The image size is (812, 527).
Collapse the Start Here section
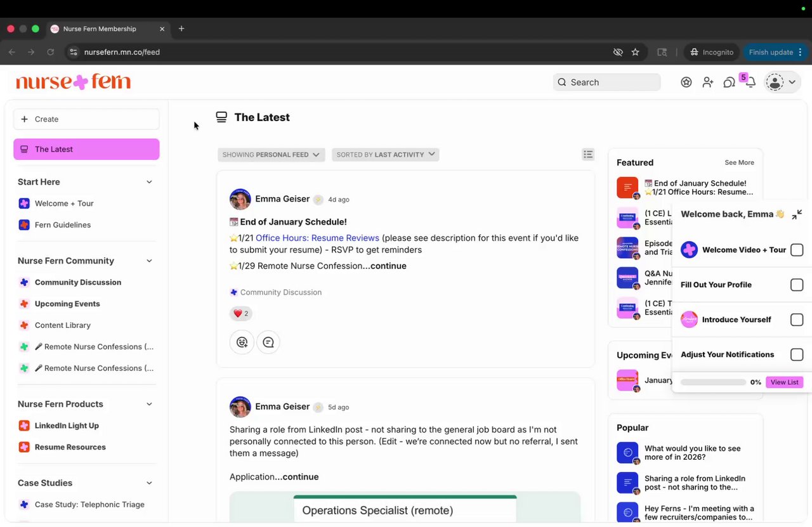tap(149, 182)
